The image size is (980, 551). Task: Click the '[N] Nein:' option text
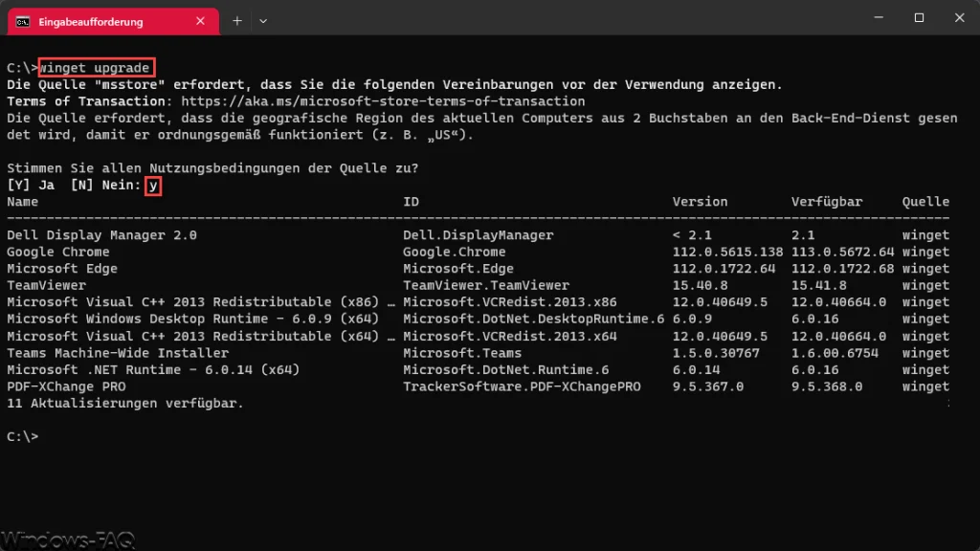105,185
